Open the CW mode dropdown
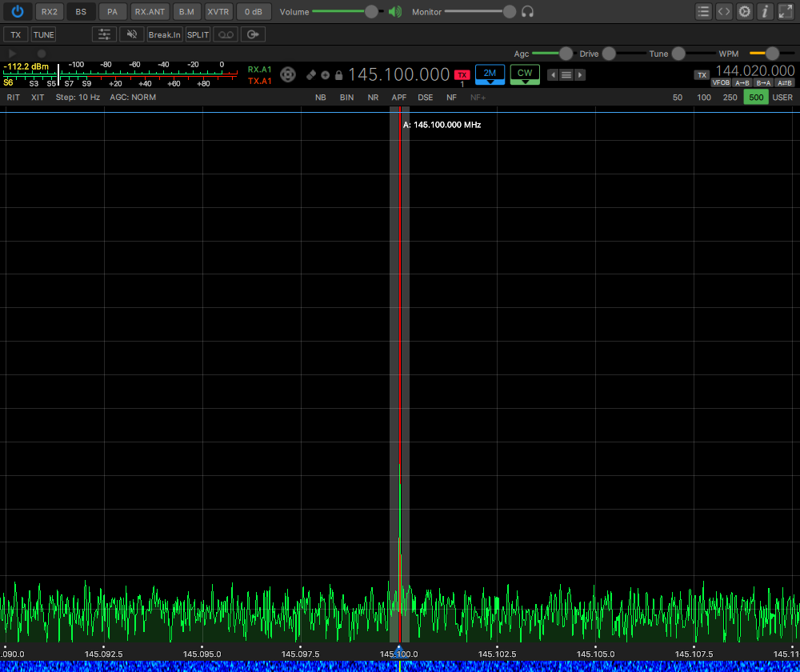800x672 pixels. point(525,74)
